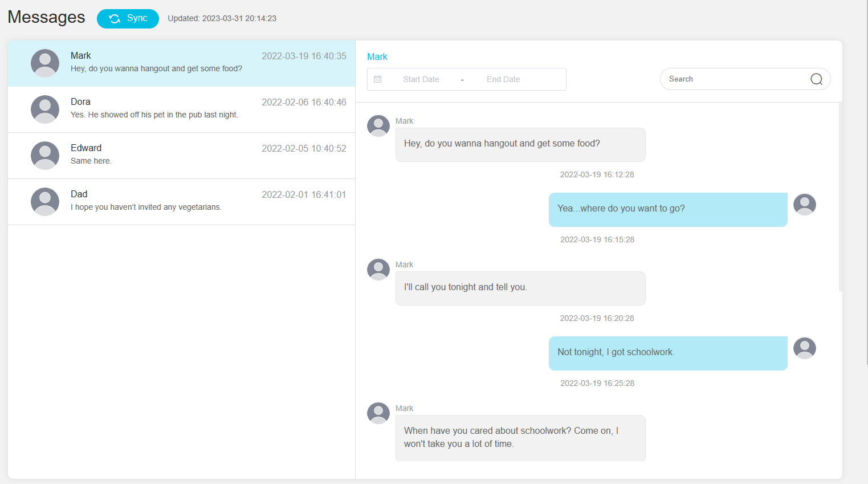This screenshot has width=868, height=484.
Task: Click Dad's avatar in conversation list
Action: (45, 201)
